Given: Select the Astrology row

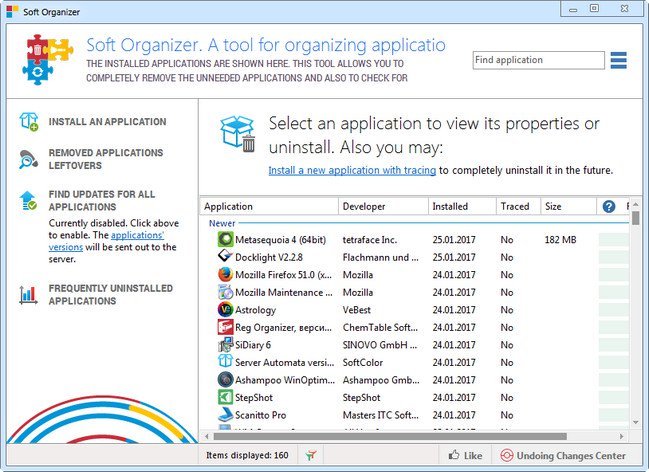Looking at the screenshot, I should coord(415,309).
